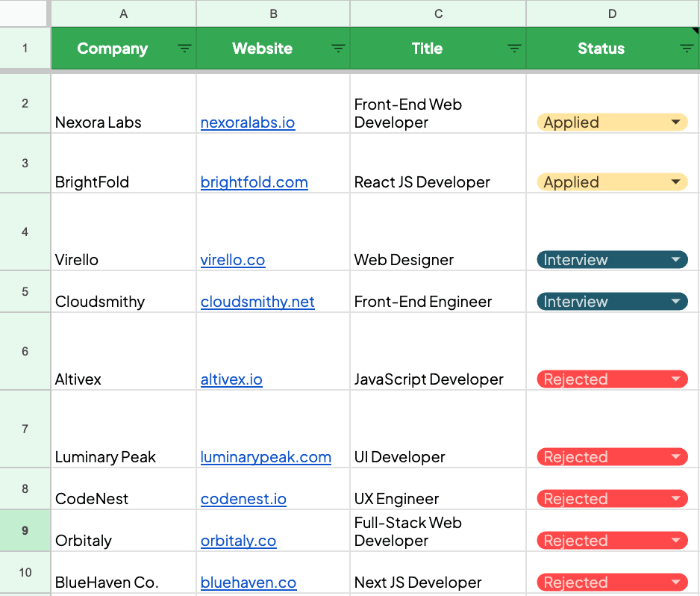Image resolution: width=700 pixels, height=596 pixels.
Task: Open the brightfold.com link
Action: [x=254, y=181]
